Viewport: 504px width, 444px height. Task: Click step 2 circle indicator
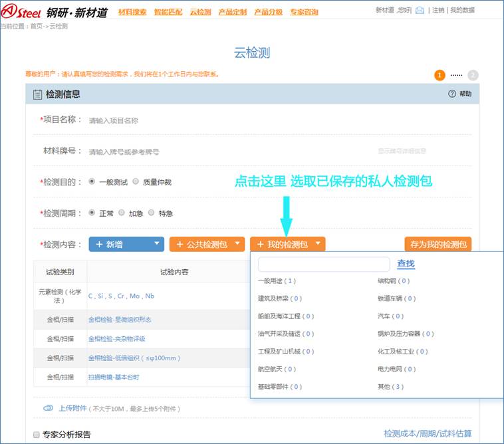click(x=472, y=75)
